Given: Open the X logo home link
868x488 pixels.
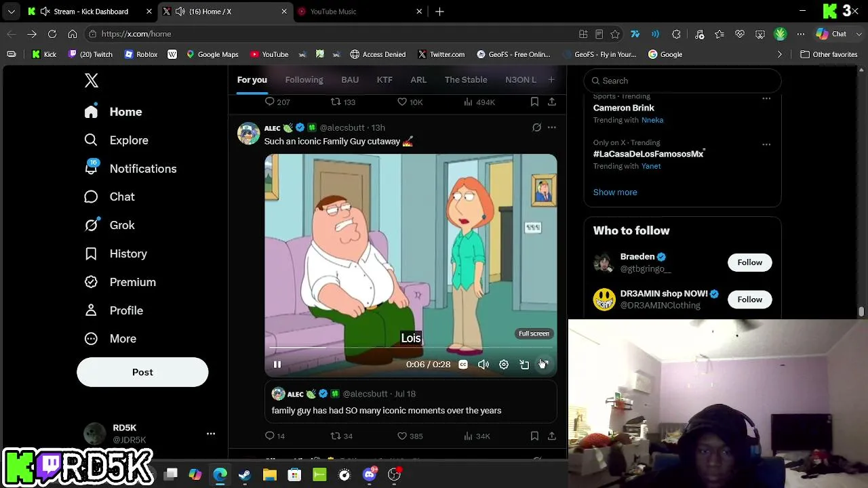Looking at the screenshot, I should pyautogui.click(x=92, y=81).
